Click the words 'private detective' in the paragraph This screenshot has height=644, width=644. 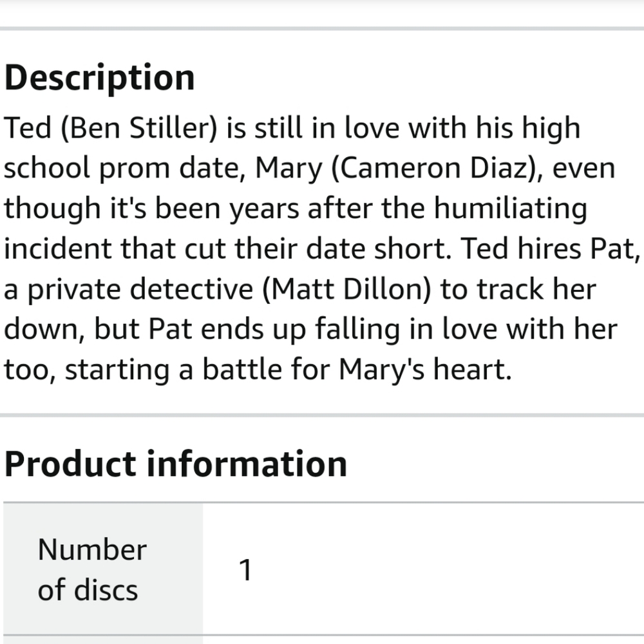click(140, 289)
